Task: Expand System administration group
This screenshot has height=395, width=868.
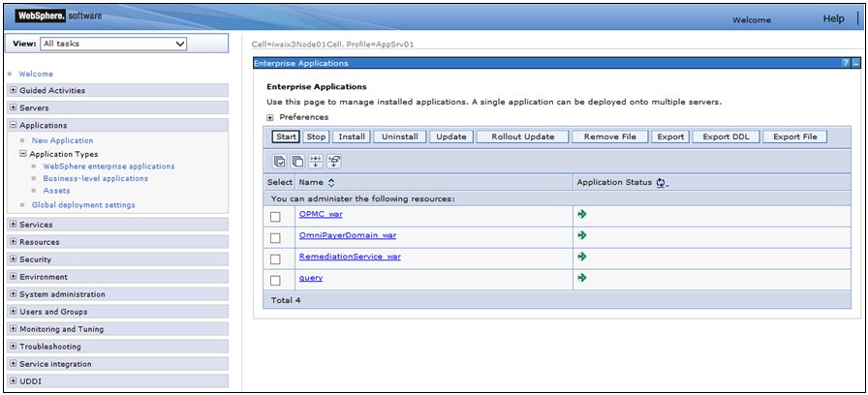Action: point(13,294)
